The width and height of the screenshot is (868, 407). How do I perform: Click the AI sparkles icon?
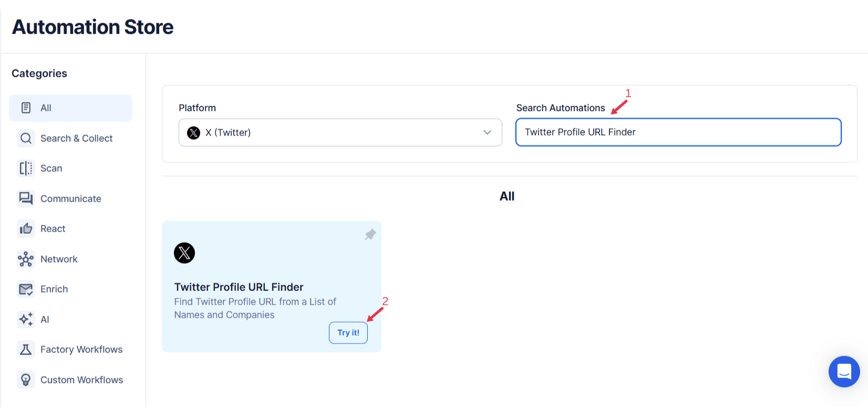[x=26, y=319]
